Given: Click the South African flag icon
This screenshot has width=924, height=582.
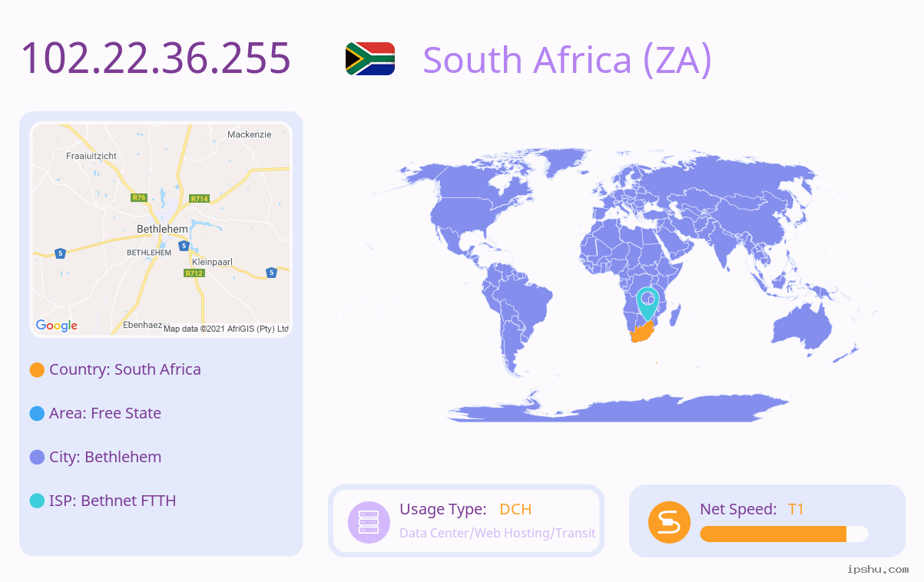Looking at the screenshot, I should [370, 59].
